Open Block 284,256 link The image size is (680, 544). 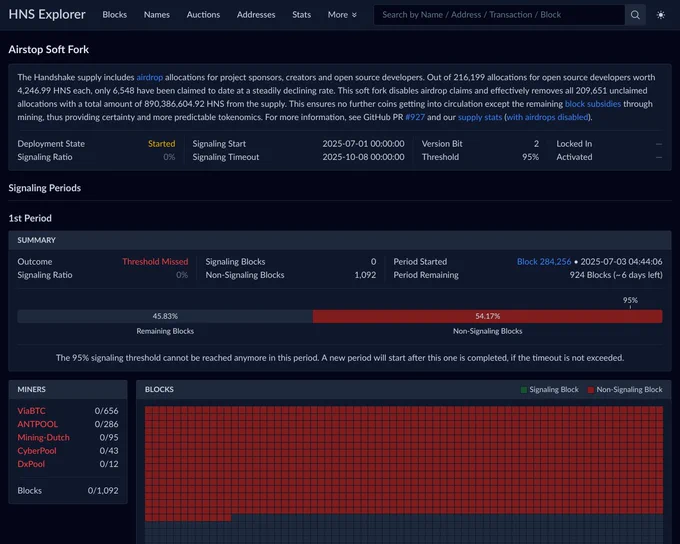point(544,262)
